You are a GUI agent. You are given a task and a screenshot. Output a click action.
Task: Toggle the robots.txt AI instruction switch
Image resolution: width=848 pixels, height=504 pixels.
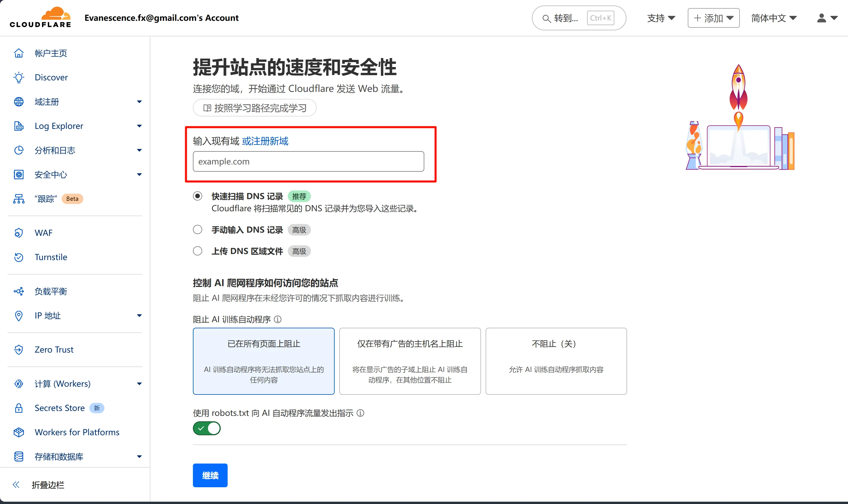point(207,428)
